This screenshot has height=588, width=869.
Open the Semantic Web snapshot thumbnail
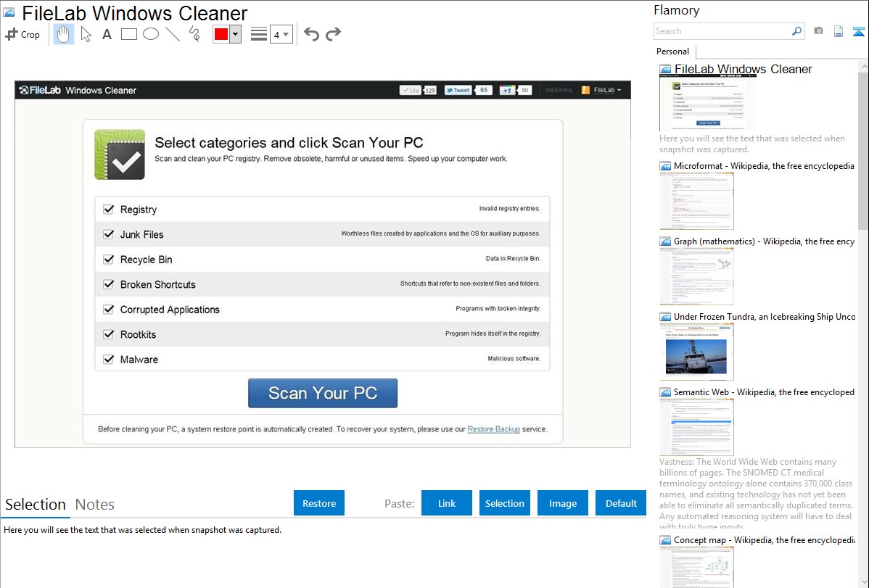point(696,427)
